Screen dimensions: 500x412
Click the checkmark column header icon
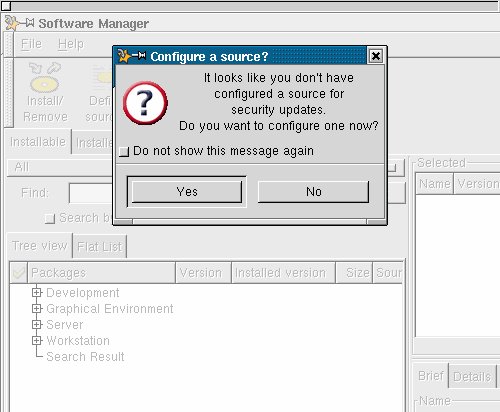(x=18, y=273)
